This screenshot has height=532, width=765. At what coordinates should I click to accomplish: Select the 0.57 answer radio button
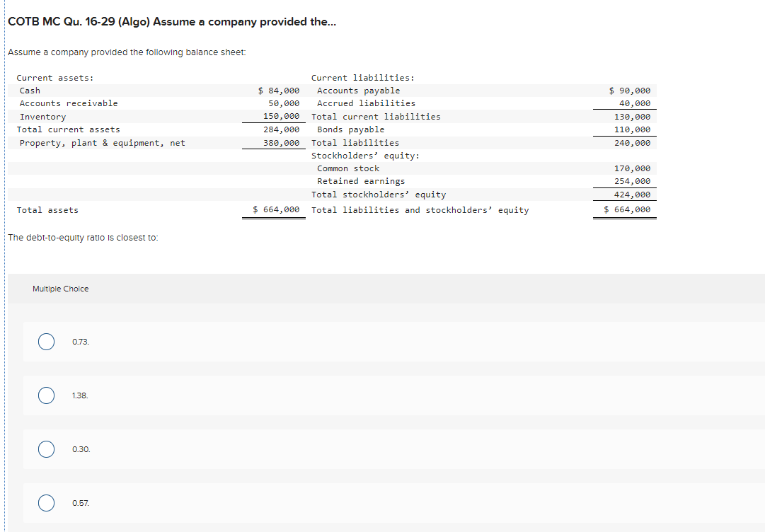click(46, 503)
